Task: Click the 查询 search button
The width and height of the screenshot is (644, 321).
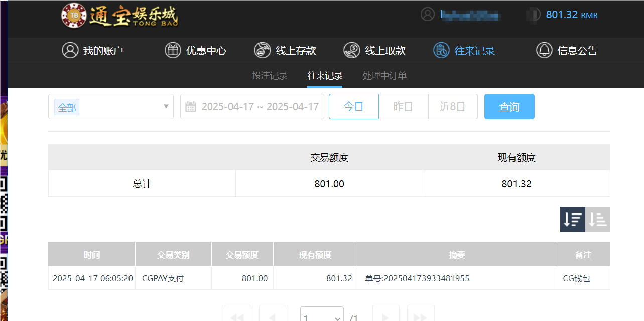Action: [509, 106]
